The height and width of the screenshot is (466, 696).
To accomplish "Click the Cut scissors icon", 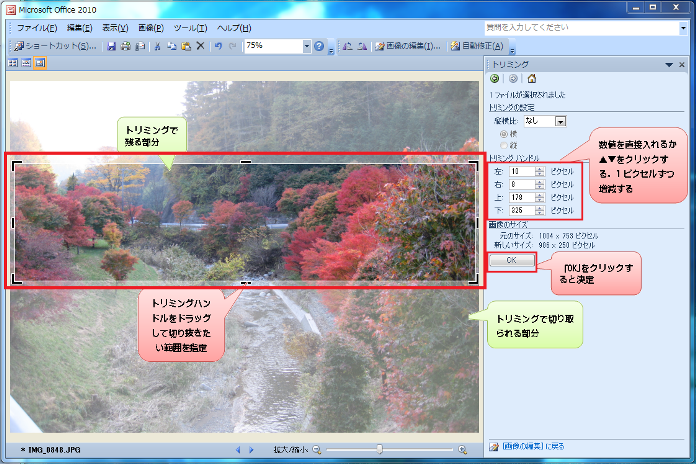I will click(x=157, y=46).
